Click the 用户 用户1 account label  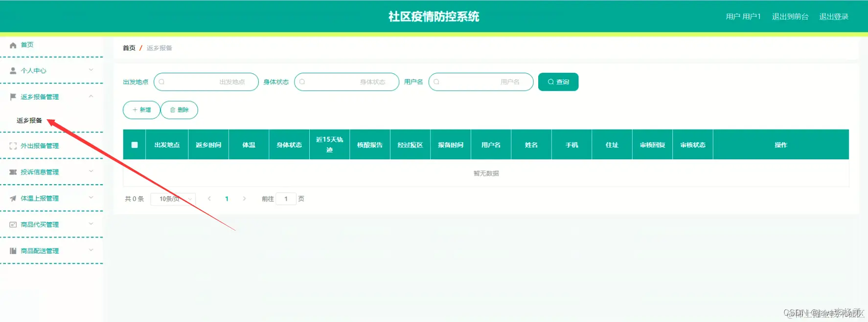pos(743,17)
